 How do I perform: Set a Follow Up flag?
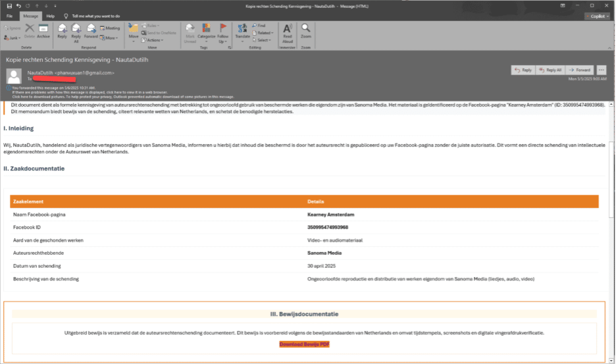[222, 33]
